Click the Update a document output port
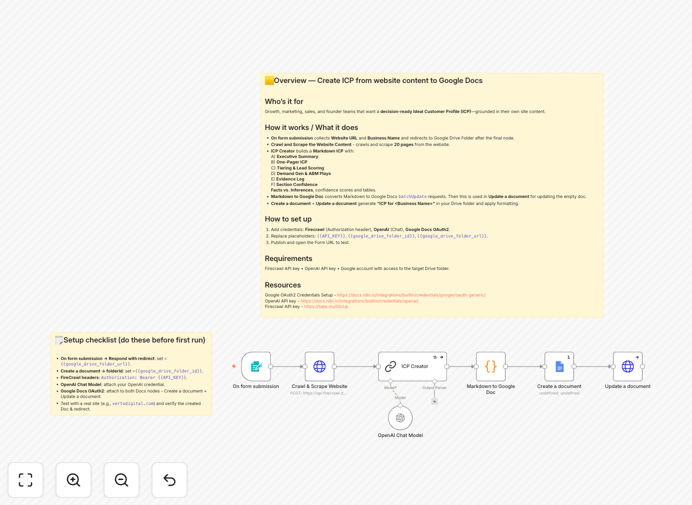Image resolution: width=692 pixels, height=505 pixels. 643,366
